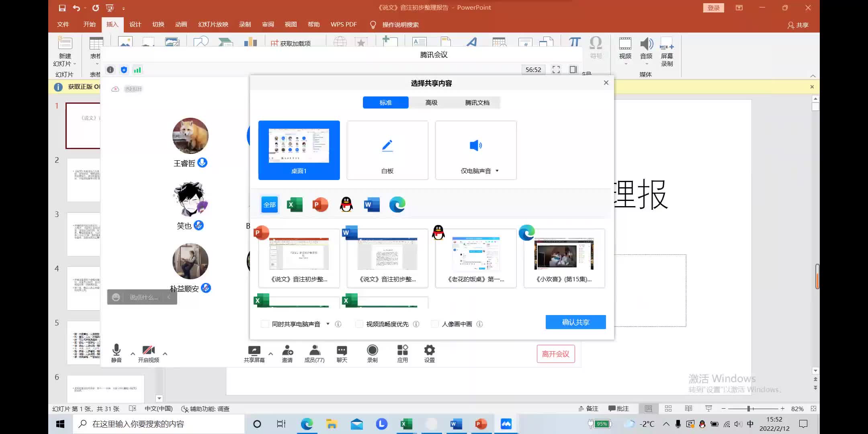Click the meeting info icon

pos(111,70)
